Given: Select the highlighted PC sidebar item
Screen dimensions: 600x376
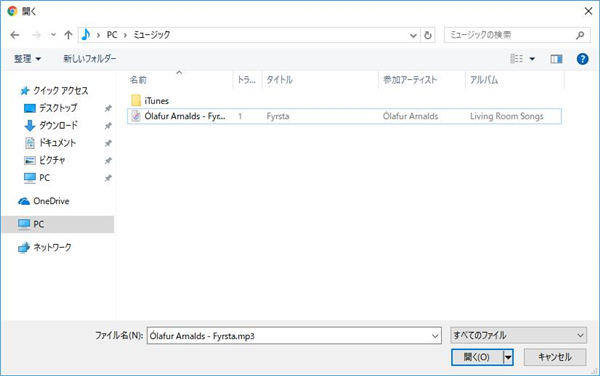Looking at the screenshot, I should coord(58,224).
